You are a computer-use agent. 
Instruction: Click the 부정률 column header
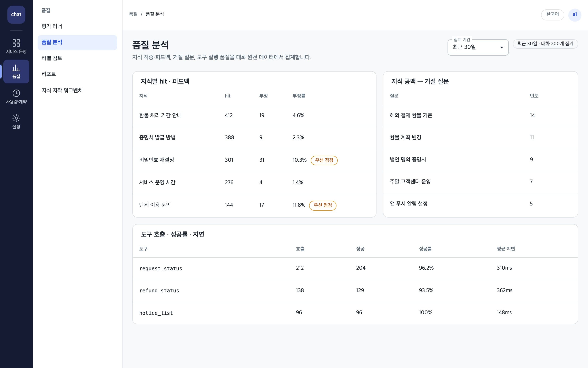[x=299, y=96]
